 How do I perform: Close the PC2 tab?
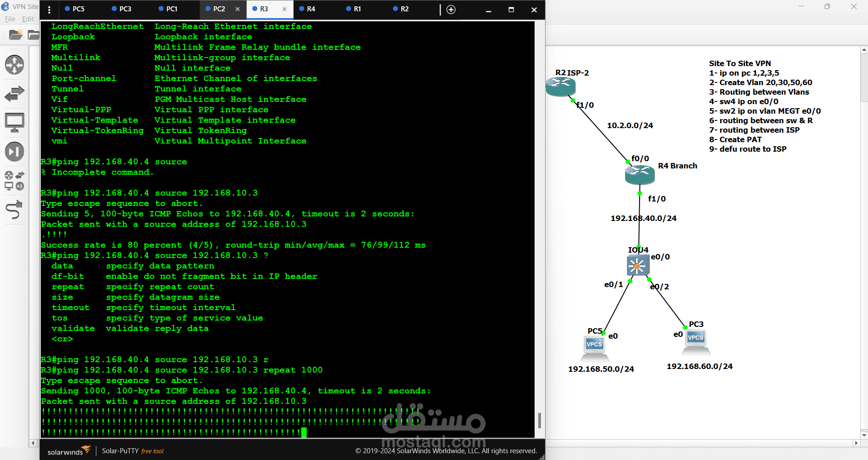pos(237,9)
